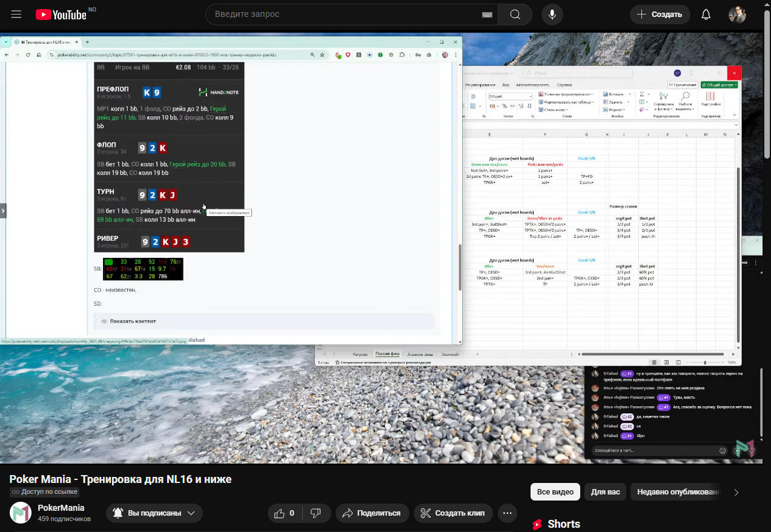The image size is (771, 532).
Task: Reload the pokerability page in Chrome
Action: coord(27,55)
